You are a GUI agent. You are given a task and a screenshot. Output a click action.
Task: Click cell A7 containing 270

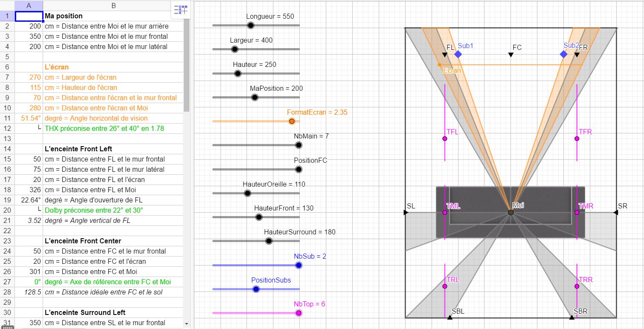tap(29, 77)
